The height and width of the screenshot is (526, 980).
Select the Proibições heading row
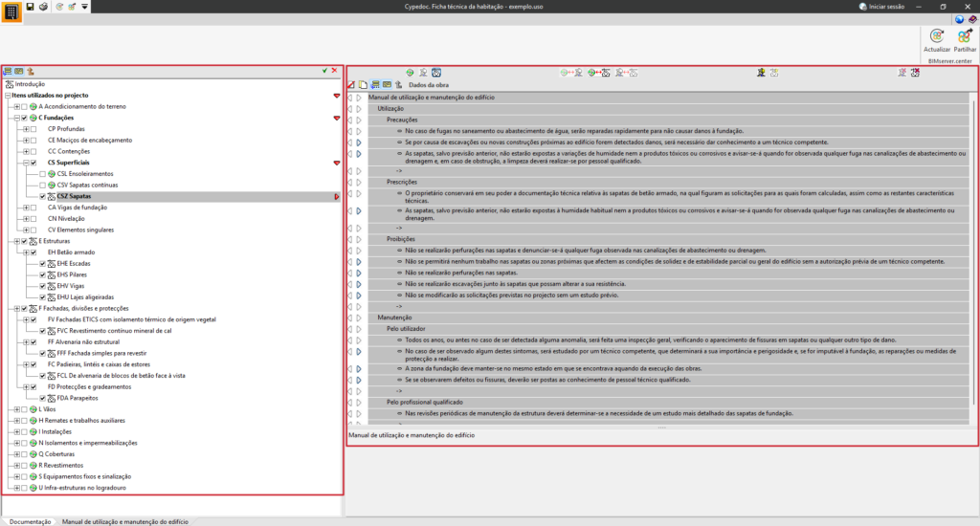[x=668, y=239]
